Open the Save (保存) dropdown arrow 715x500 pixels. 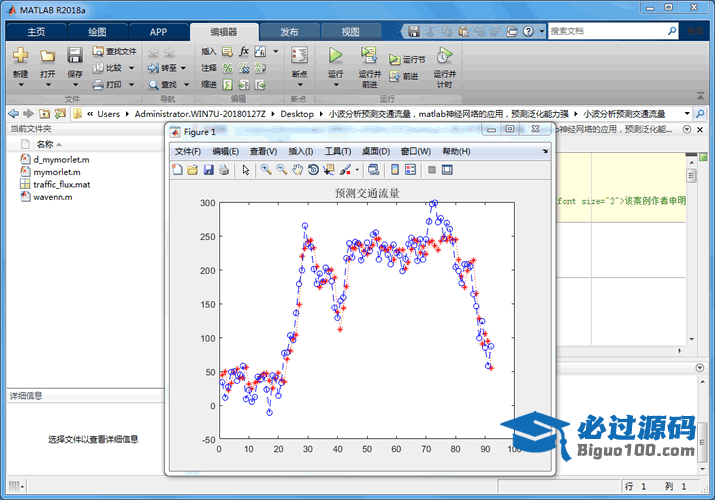[75, 85]
